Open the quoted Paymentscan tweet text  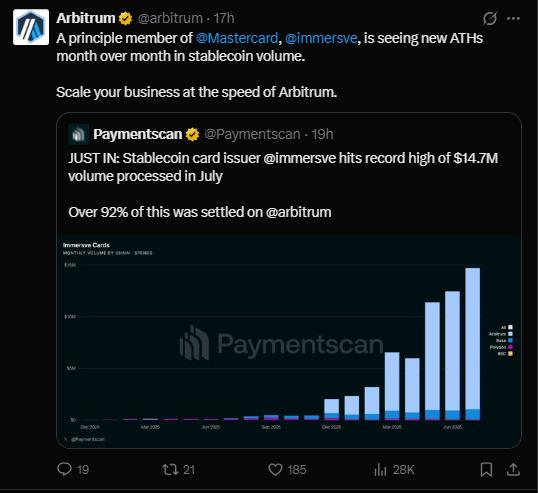tap(283, 185)
